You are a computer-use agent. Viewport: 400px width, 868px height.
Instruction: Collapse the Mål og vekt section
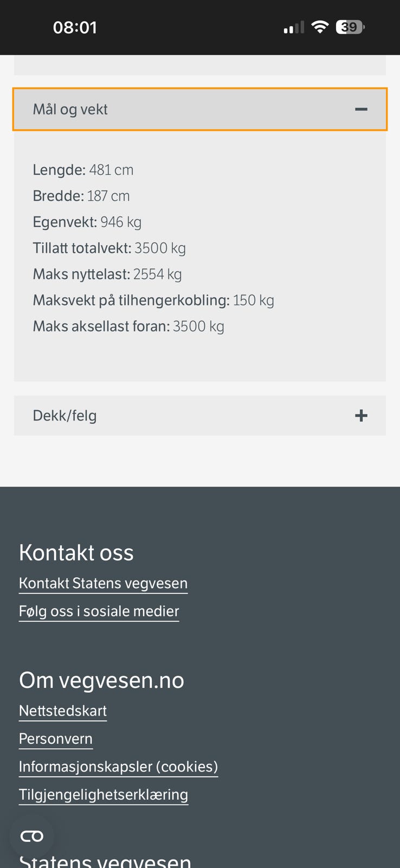click(199, 109)
